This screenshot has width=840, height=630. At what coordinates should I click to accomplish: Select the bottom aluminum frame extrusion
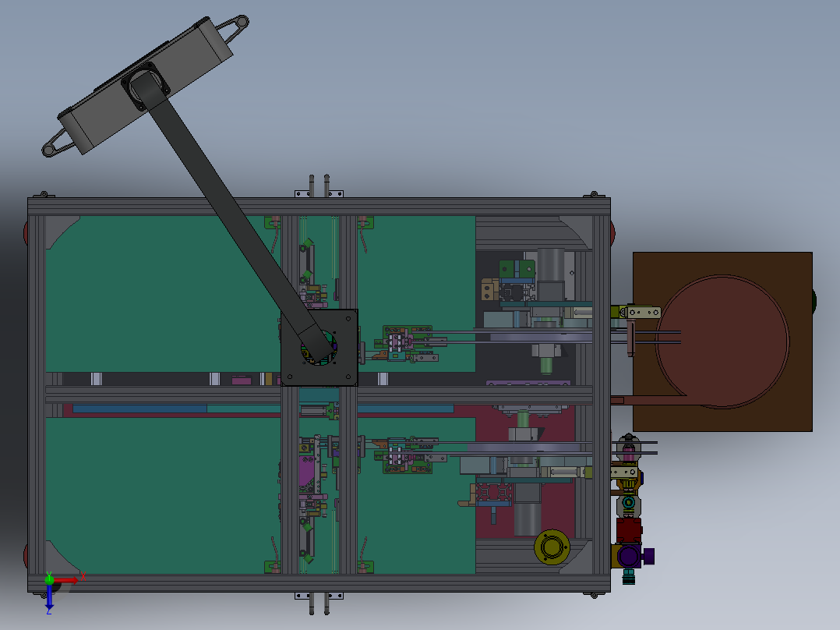pos(319,583)
